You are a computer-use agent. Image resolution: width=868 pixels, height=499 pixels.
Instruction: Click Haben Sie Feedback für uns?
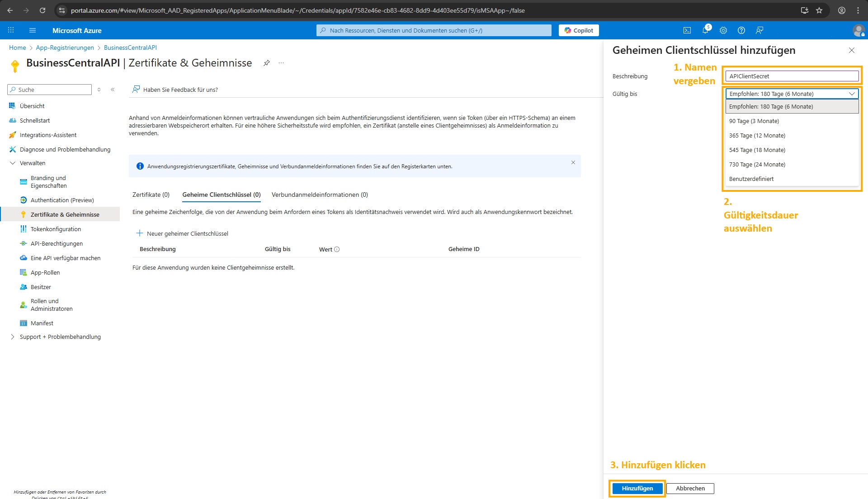click(175, 90)
